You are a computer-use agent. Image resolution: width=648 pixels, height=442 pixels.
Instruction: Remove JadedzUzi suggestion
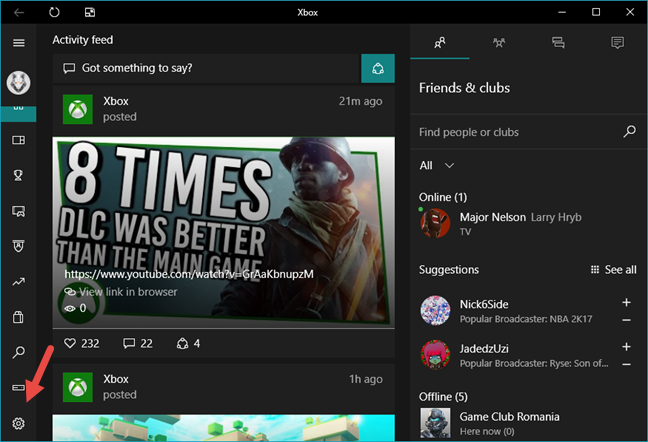coord(627,364)
